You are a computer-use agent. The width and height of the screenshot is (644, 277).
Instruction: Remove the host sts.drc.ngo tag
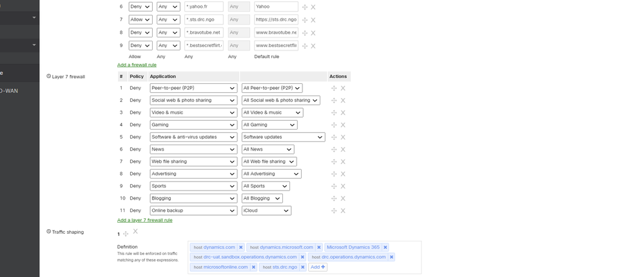pos(302,267)
